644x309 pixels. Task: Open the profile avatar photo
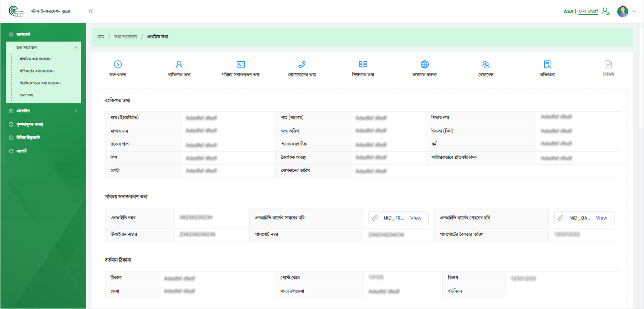coord(623,12)
